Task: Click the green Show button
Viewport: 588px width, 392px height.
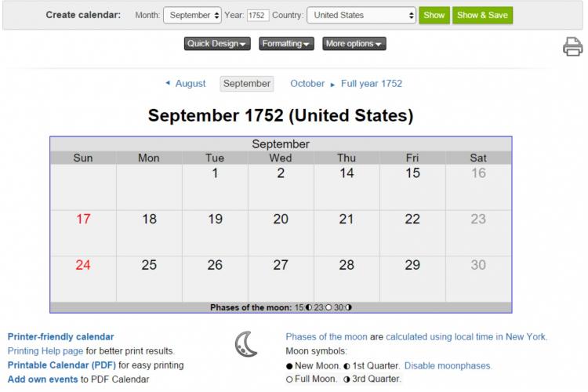Action: pos(434,16)
